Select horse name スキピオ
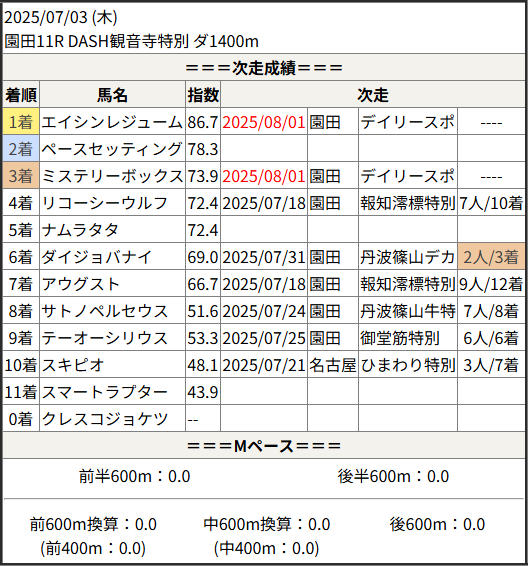The image size is (528, 566). [73, 365]
